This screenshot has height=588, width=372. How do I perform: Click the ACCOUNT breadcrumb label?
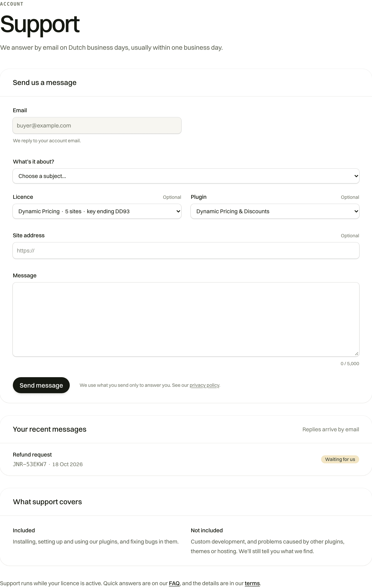coord(11,4)
